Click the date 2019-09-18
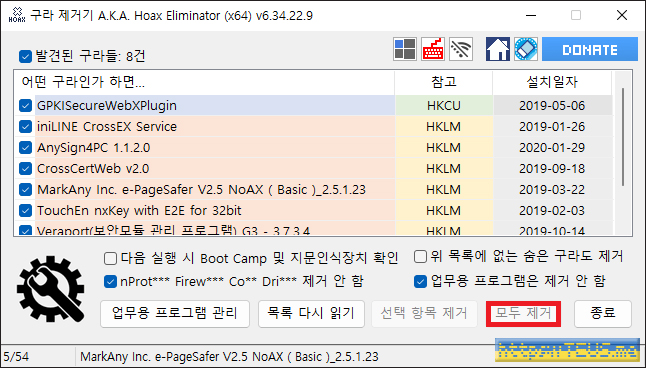Image resolution: width=646 pixels, height=368 pixels. tap(552, 169)
